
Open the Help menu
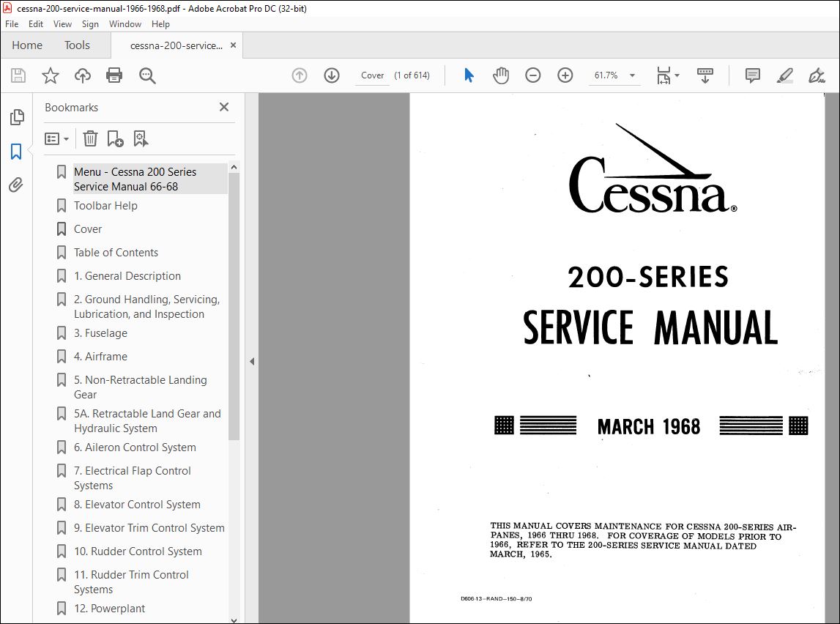pyautogui.click(x=160, y=24)
